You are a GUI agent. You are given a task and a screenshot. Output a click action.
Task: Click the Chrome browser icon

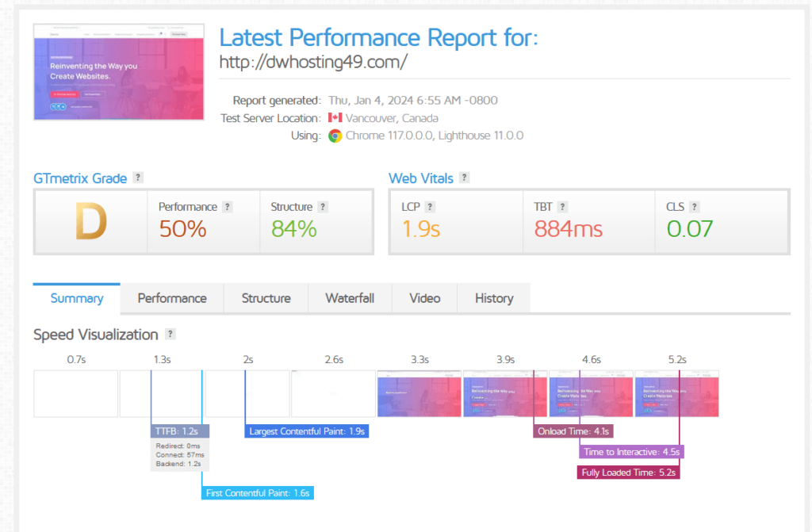tap(336, 136)
